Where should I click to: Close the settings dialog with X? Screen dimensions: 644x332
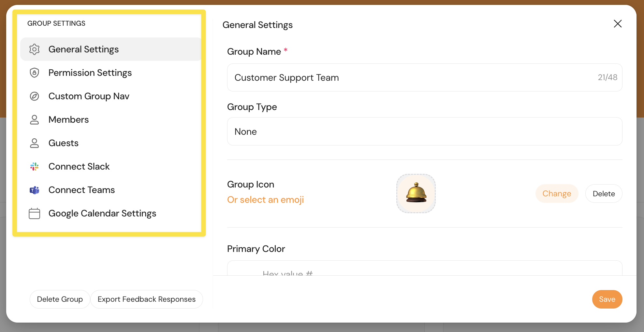coord(618,23)
